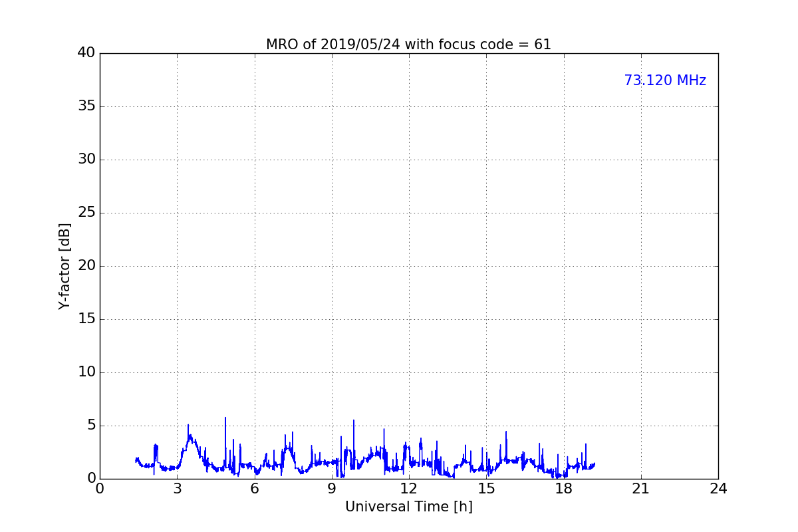The image size is (798, 532).
Task: Click the x-axis tick label '24'
Action: (x=718, y=488)
